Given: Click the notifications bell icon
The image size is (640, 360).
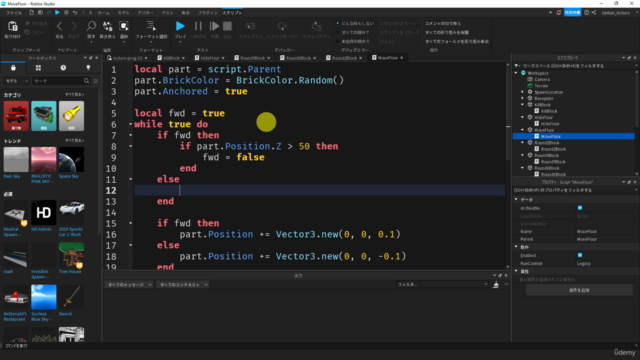Looking at the screenshot, I should [559, 13].
